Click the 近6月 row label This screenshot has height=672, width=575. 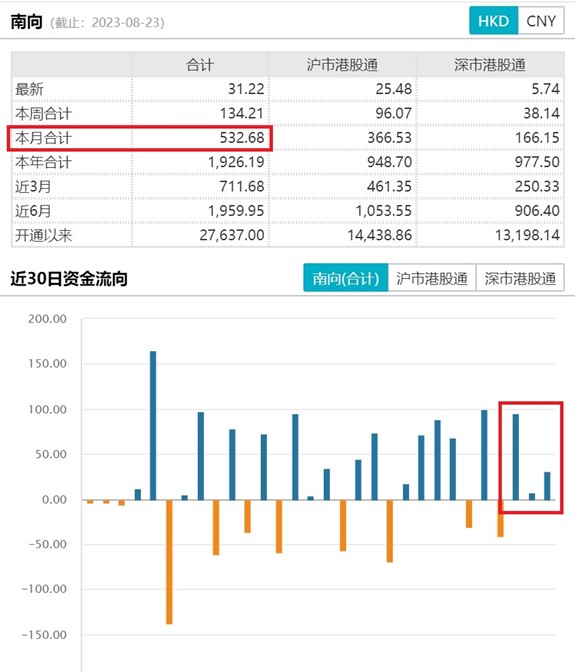click(x=33, y=211)
